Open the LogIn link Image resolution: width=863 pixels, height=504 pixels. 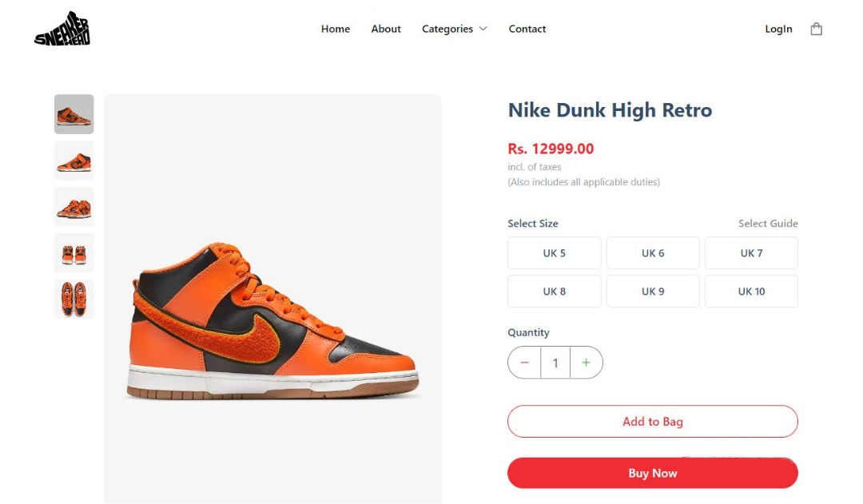click(x=778, y=29)
